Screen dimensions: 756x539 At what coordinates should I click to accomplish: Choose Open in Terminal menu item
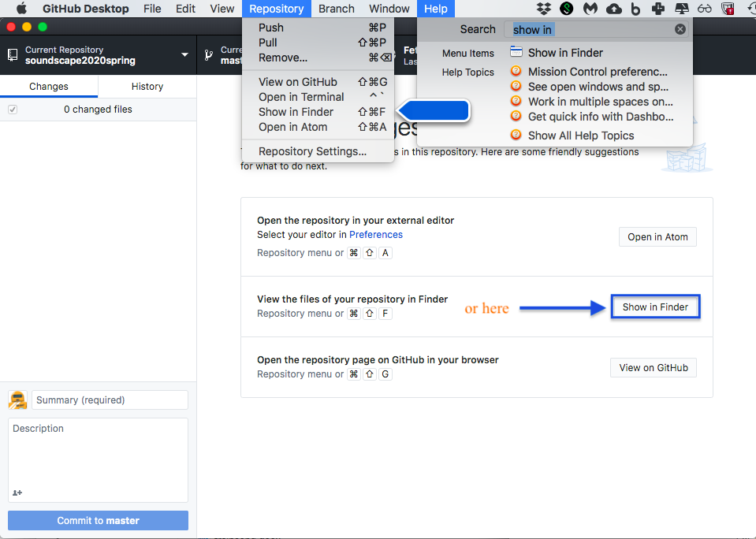coord(318,97)
